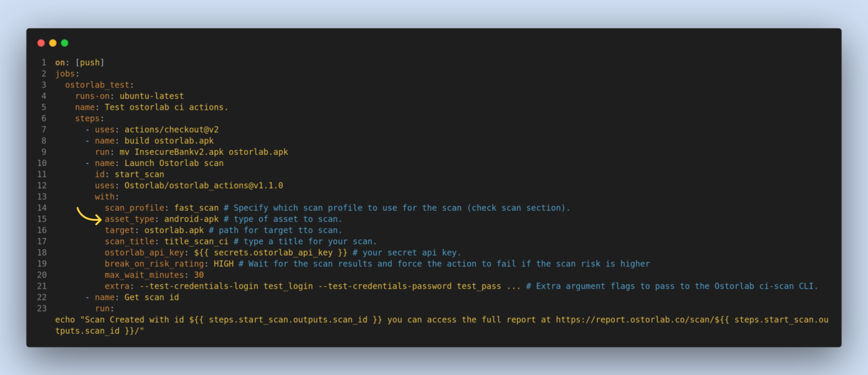The image size is (868, 375).
Task: Click the max_wait_minutes value 30
Action: pyautogui.click(x=199, y=275)
